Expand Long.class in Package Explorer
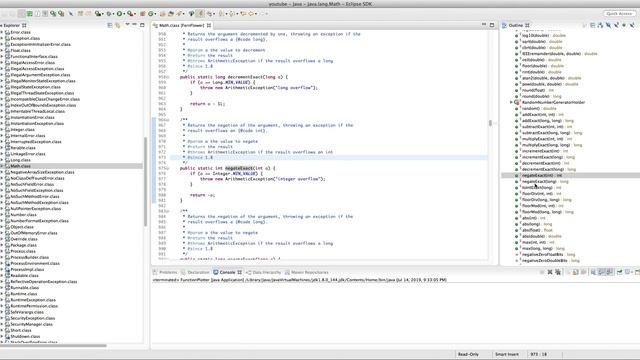 2,160
